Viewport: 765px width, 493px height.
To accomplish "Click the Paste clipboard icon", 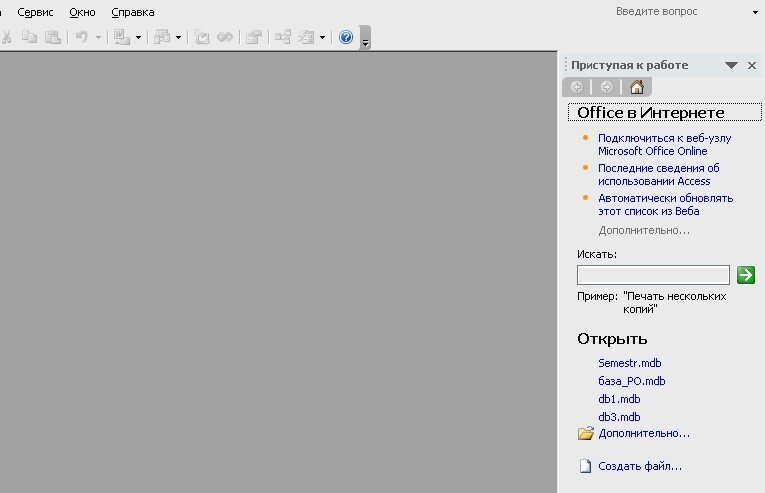I will pos(53,37).
